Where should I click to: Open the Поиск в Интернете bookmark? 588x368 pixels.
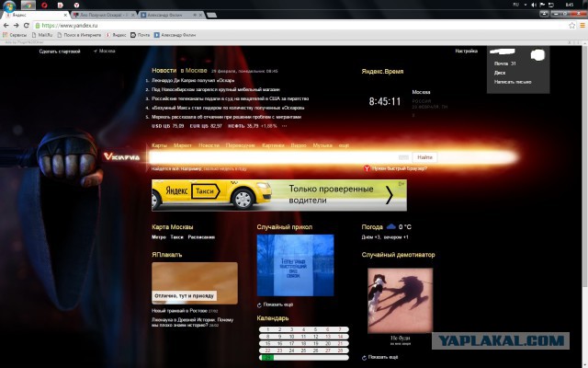pyautogui.click(x=79, y=35)
